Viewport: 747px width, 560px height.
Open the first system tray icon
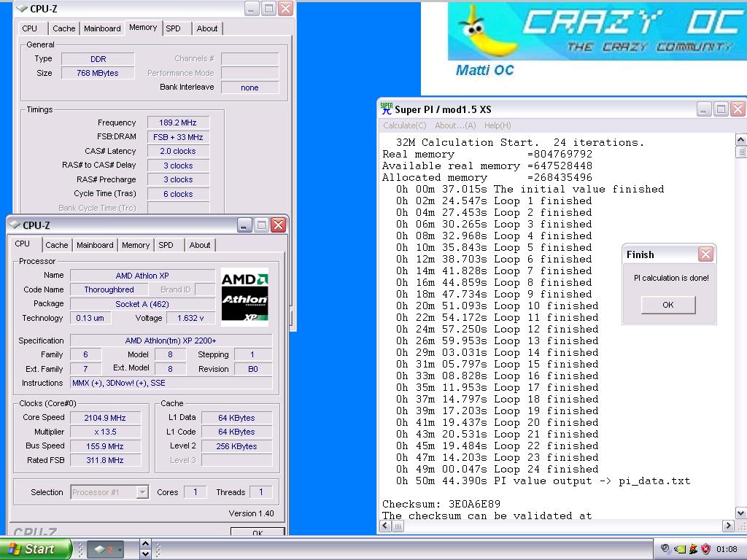tap(665, 549)
